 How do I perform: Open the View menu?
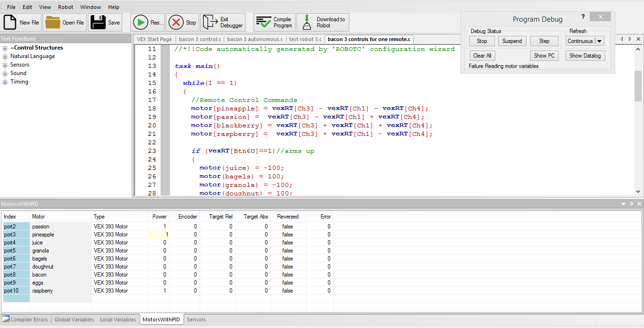pyautogui.click(x=45, y=7)
